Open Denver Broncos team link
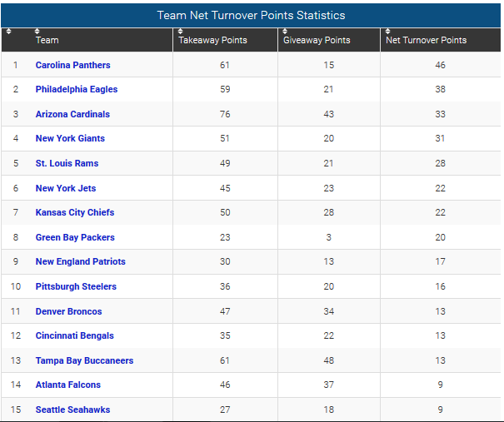The image size is (504, 422). (x=68, y=311)
